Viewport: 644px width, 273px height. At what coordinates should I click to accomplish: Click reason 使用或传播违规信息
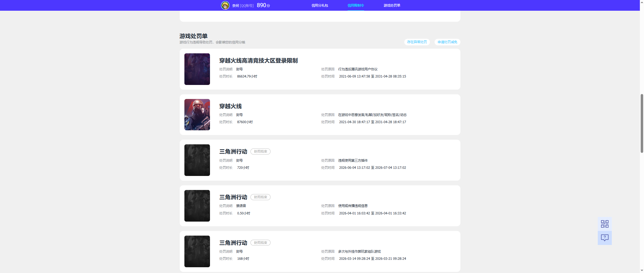coord(353,206)
